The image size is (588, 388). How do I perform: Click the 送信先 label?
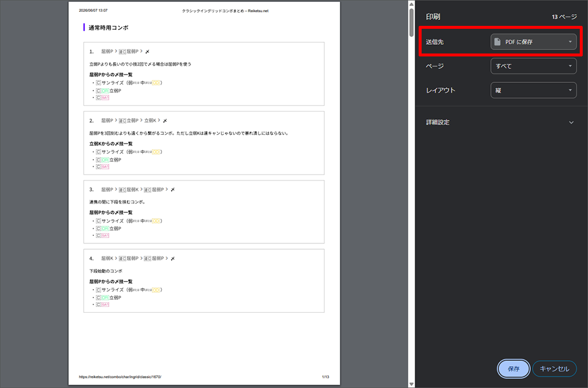tap(435, 42)
